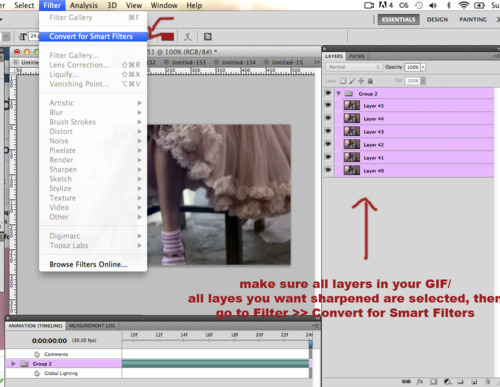Switch to the Measurement Log tab
The width and height of the screenshot is (500, 387).
pos(92,326)
